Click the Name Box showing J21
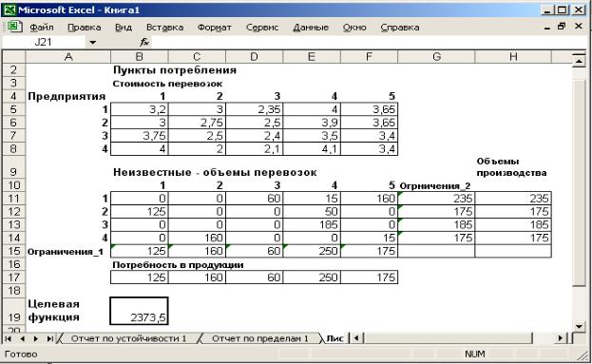The width and height of the screenshot is (592, 364). [45, 42]
